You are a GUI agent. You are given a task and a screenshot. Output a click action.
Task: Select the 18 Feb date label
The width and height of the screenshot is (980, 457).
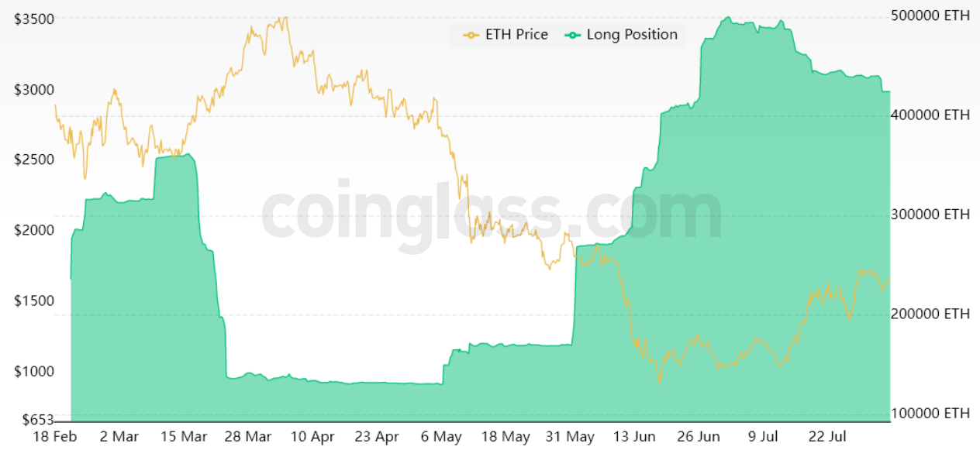point(55,437)
